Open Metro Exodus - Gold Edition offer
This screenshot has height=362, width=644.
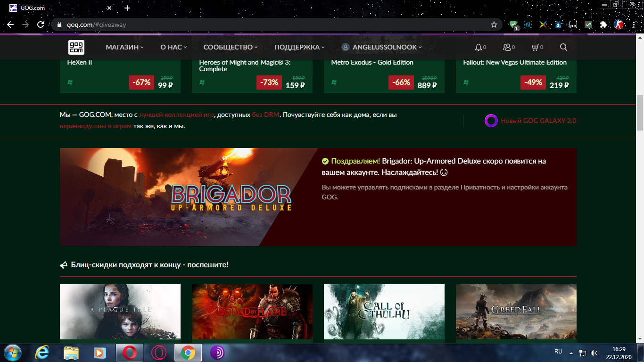(384, 75)
